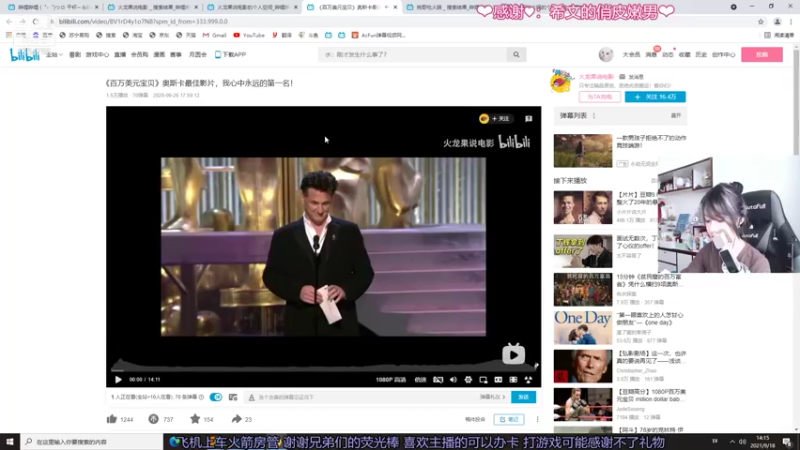Enter fullscreen mode icon
Viewport: 800px width, 450px height.
[528, 380]
